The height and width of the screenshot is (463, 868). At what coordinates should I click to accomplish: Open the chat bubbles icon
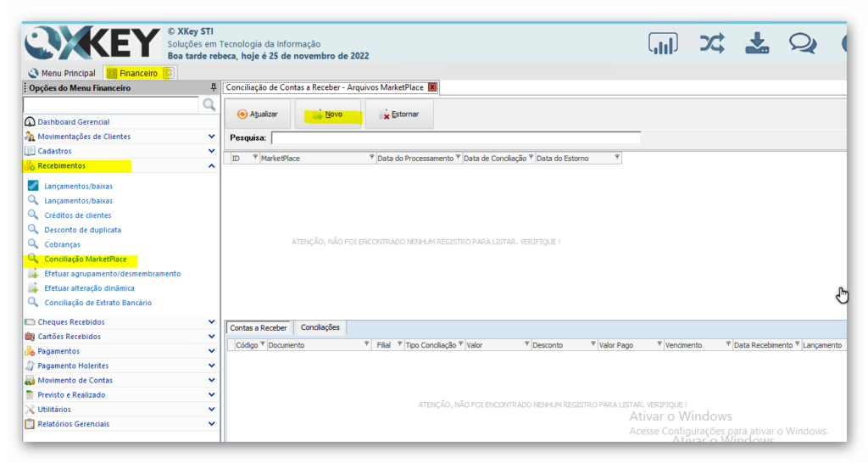pyautogui.click(x=803, y=43)
